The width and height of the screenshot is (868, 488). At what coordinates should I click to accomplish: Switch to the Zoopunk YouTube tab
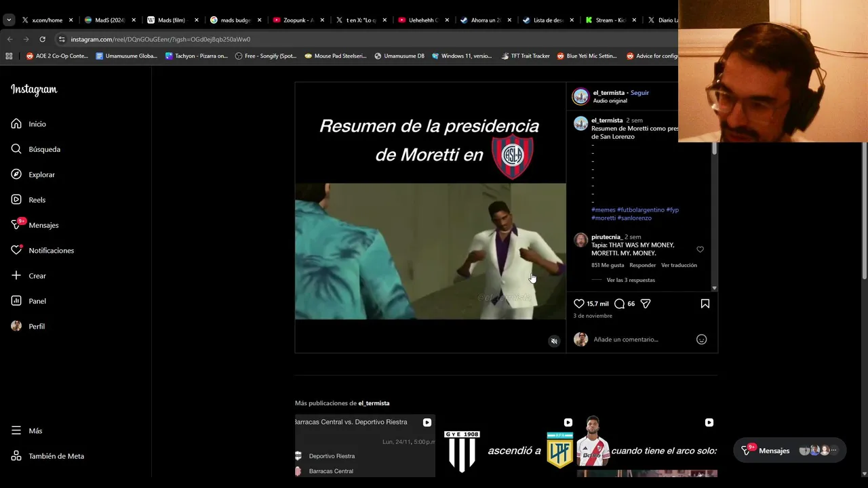point(297,20)
